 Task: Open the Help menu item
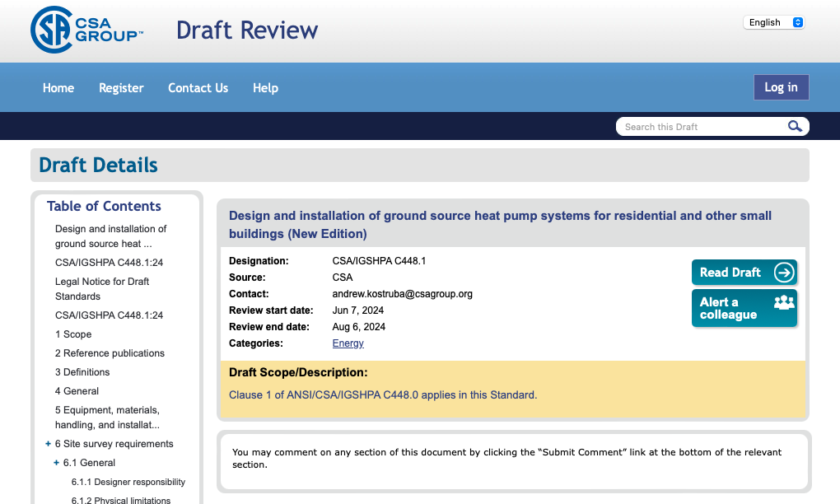click(x=265, y=88)
